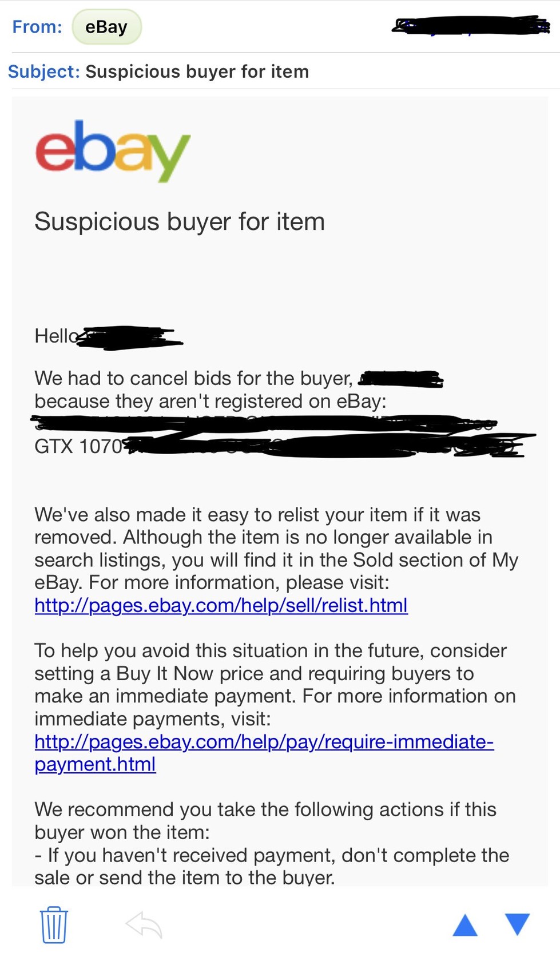The height and width of the screenshot is (957, 560).
Task: Click the "GTX 1070" item title
Action: pos(78,446)
